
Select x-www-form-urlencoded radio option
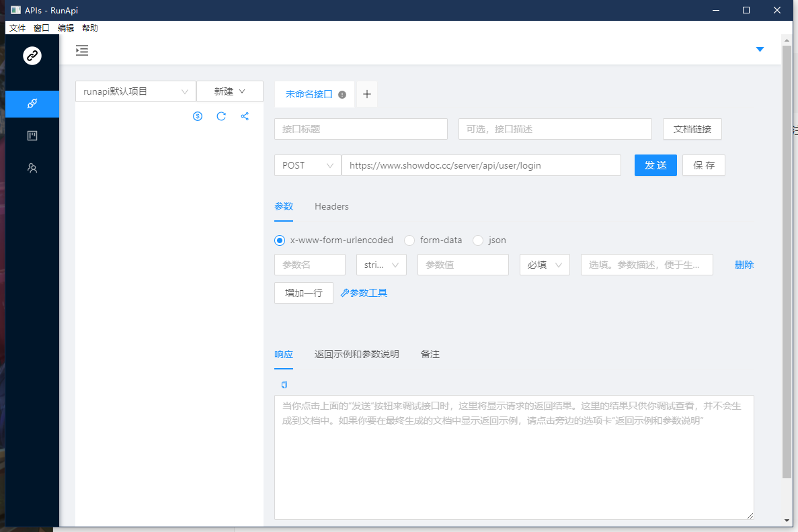pos(280,240)
